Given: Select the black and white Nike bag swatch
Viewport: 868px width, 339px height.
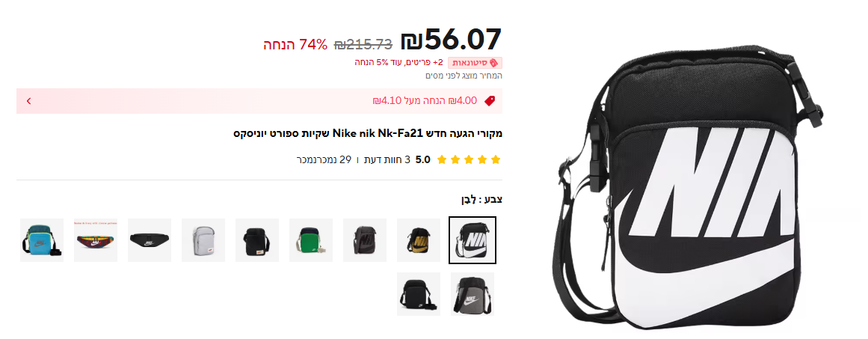Looking at the screenshot, I should pyautogui.click(x=473, y=240).
